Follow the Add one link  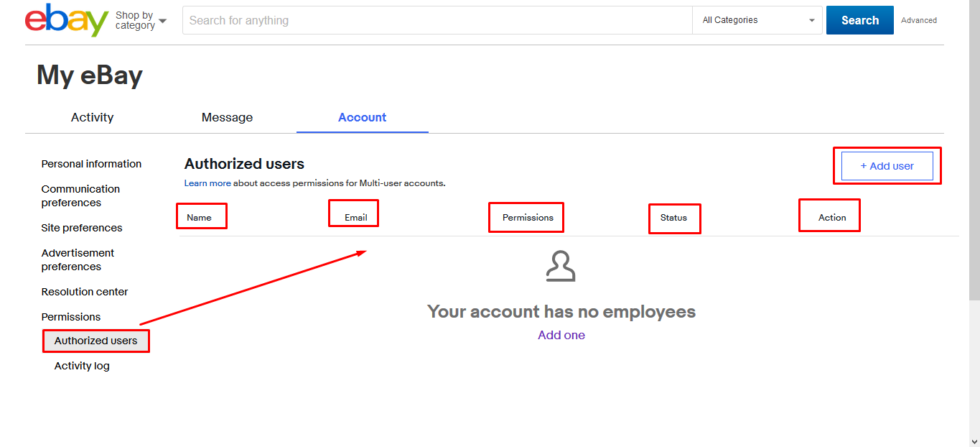(561, 335)
